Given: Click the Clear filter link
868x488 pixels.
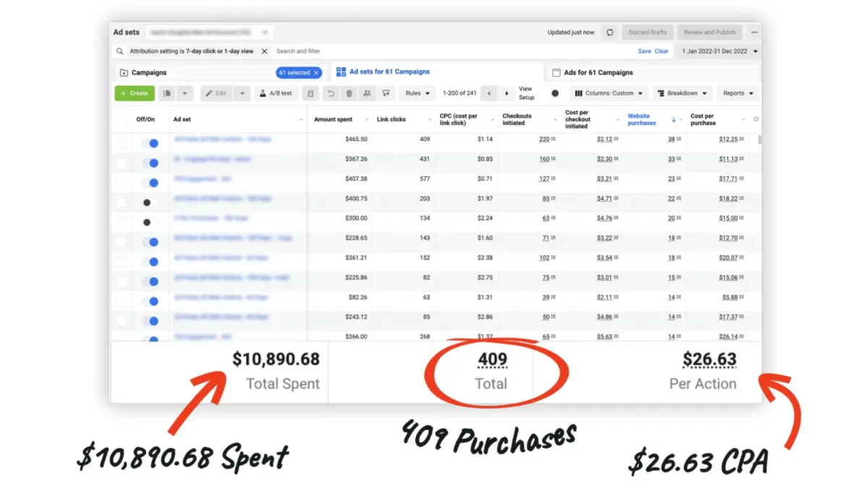Looking at the screenshot, I should [661, 51].
